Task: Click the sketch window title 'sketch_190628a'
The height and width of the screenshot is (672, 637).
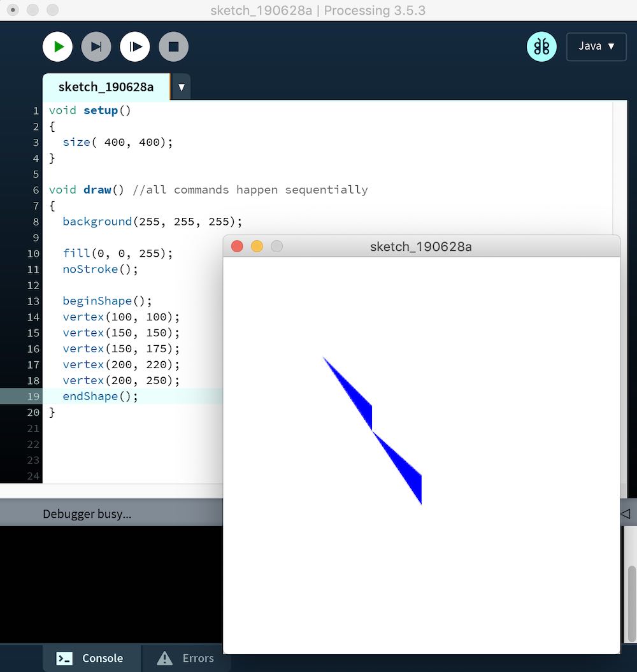Action: 421,247
